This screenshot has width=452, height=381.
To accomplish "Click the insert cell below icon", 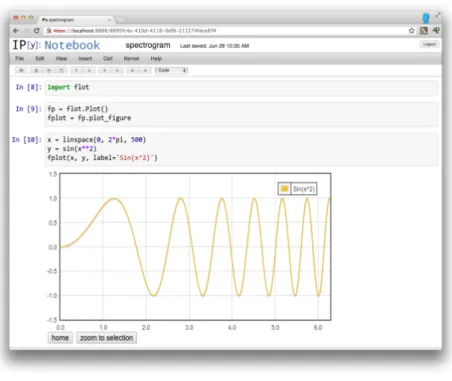I will click(117, 70).
